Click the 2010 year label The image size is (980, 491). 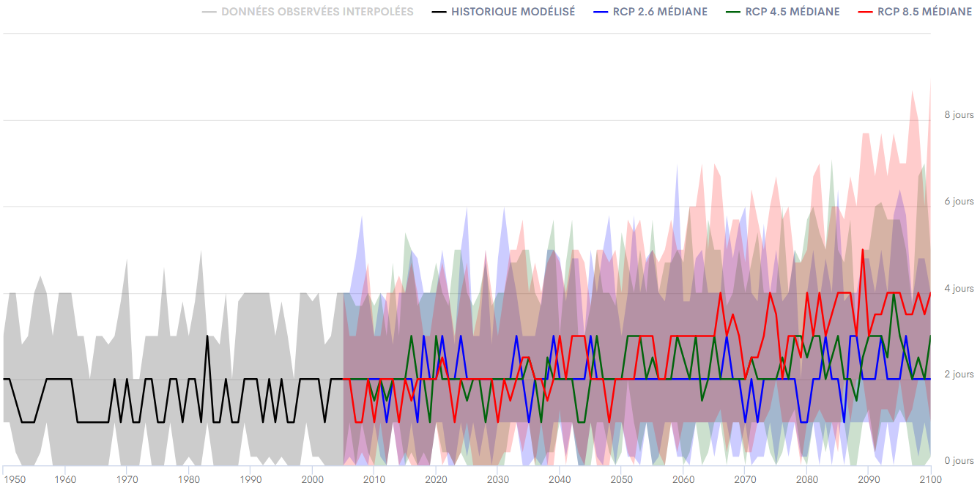374,479
